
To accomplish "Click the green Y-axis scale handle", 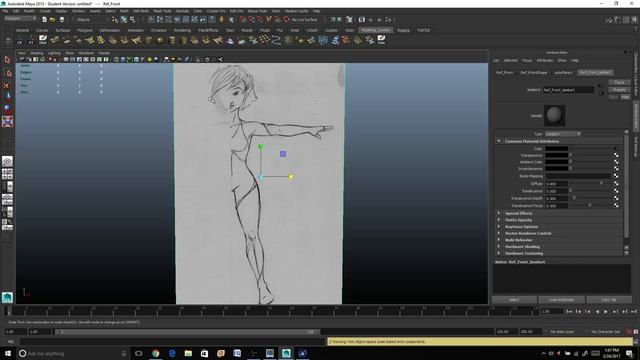I will 260,147.
